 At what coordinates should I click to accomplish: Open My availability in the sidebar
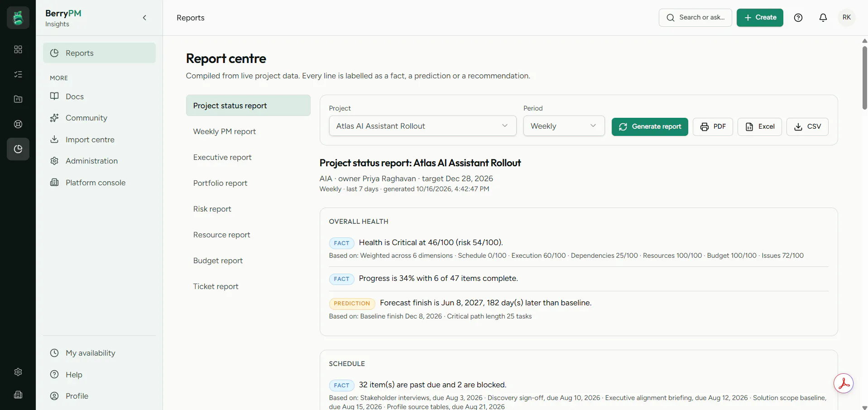tap(99, 353)
